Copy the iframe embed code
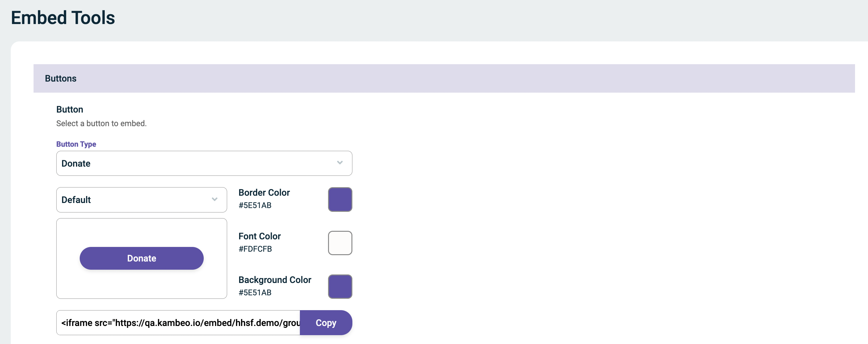Image resolution: width=868 pixels, height=344 pixels. [326, 323]
